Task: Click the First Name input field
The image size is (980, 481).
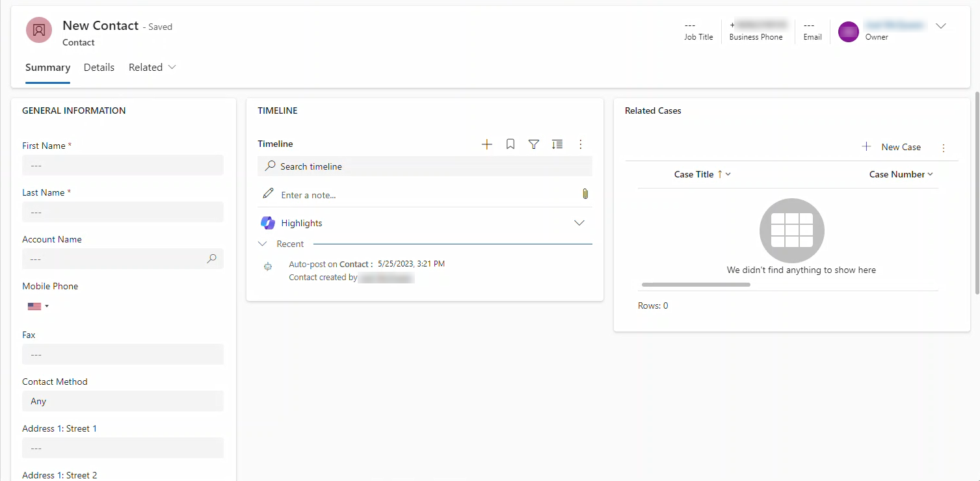Action: point(123,165)
